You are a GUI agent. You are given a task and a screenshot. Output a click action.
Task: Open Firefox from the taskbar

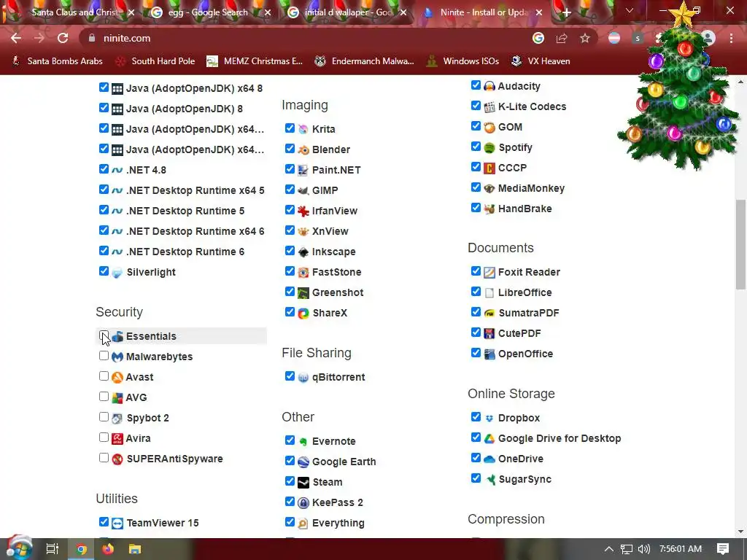(x=108, y=549)
